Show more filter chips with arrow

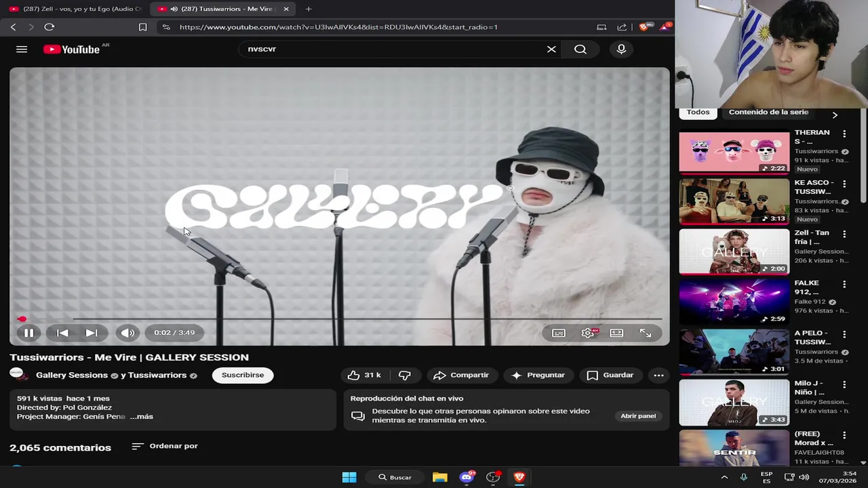tap(835, 115)
